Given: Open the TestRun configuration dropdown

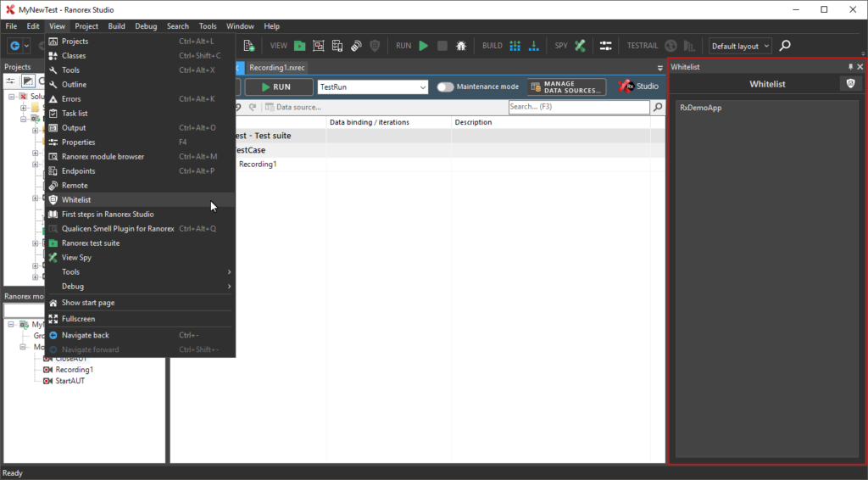Looking at the screenshot, I should (x=373, y=87).
